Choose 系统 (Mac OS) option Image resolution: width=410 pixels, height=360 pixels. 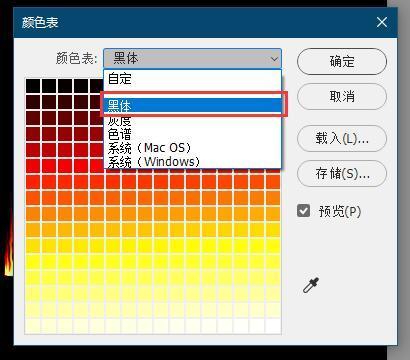pyautogui.click(x=192, y=148)
